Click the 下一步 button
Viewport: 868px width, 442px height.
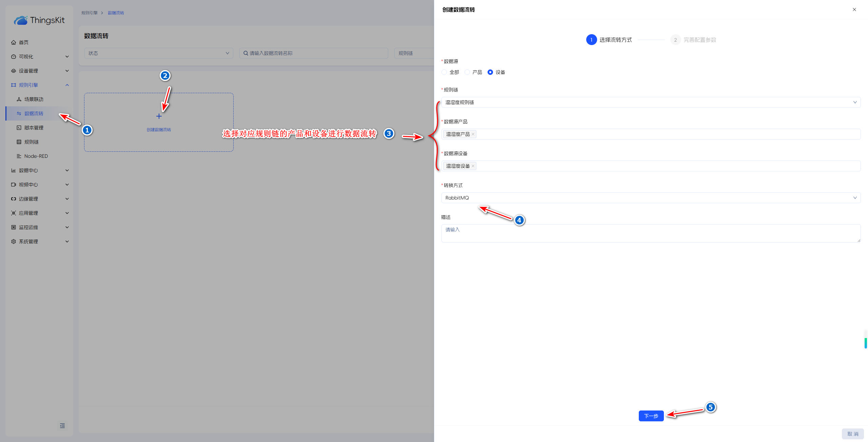click(x=651, y=416)
